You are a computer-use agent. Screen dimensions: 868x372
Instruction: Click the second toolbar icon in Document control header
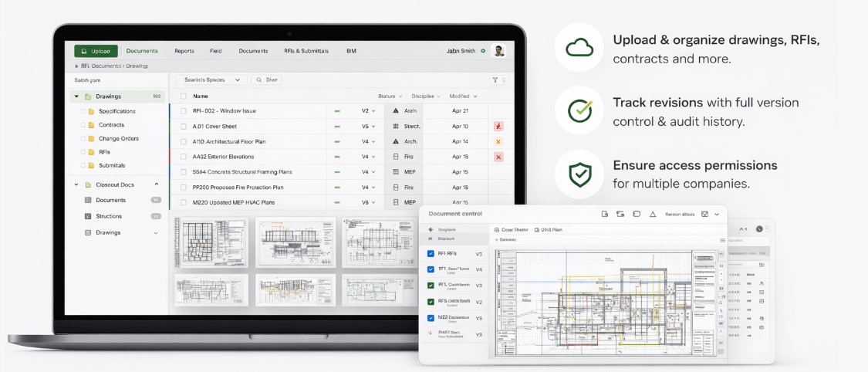point(620,214)
